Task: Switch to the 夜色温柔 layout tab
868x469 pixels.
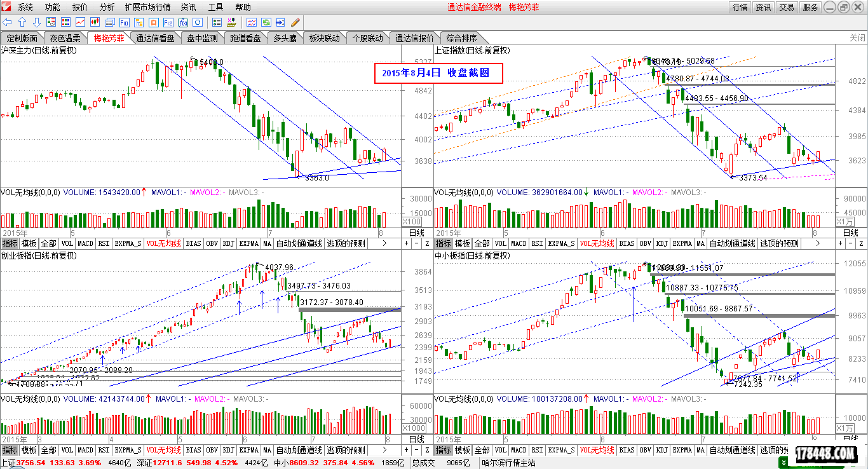Action: [x=65, y=38]
